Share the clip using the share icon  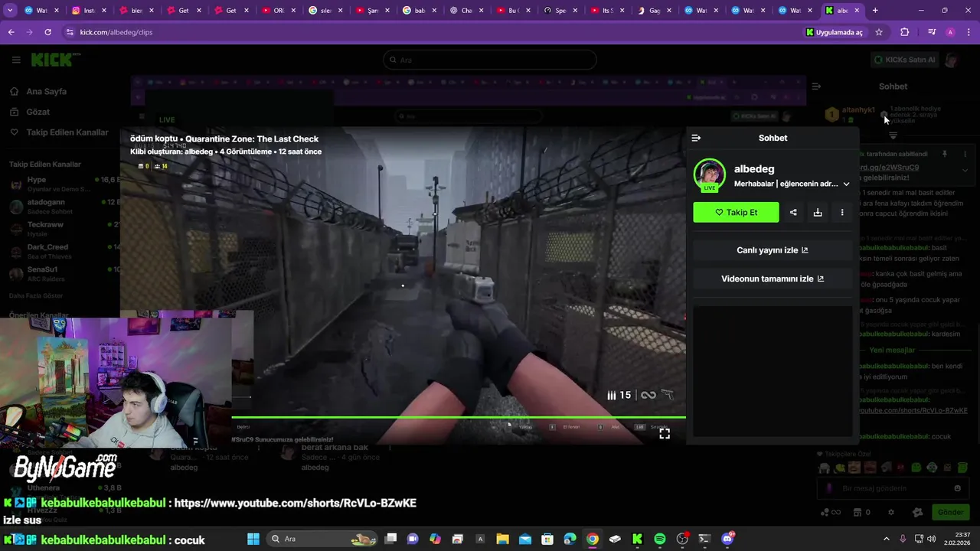coord(793,212)
